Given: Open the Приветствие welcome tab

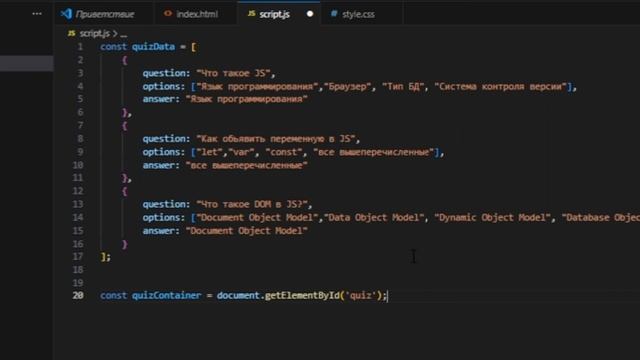Looking at the screenshot, I should coord(104,14).
